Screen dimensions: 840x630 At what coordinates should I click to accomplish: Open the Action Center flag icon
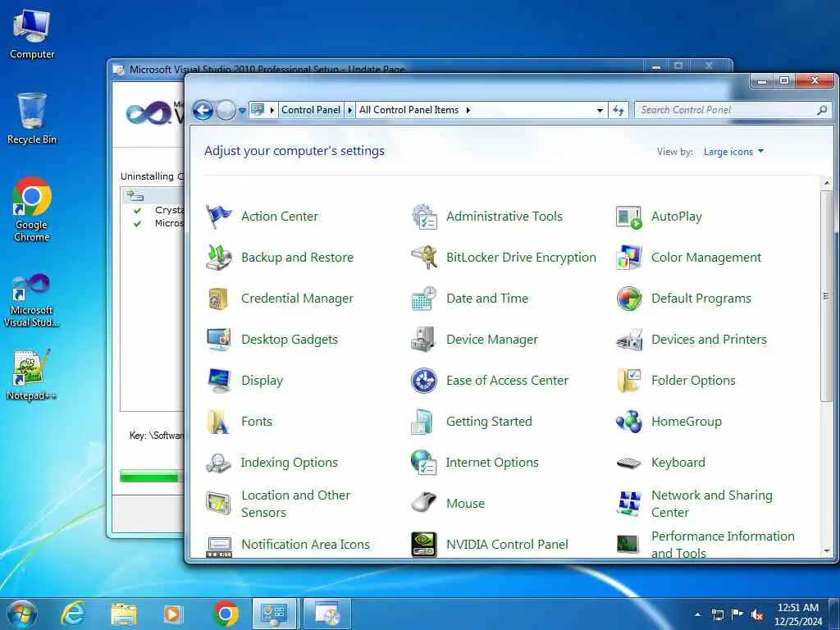(x=218, y=217)
